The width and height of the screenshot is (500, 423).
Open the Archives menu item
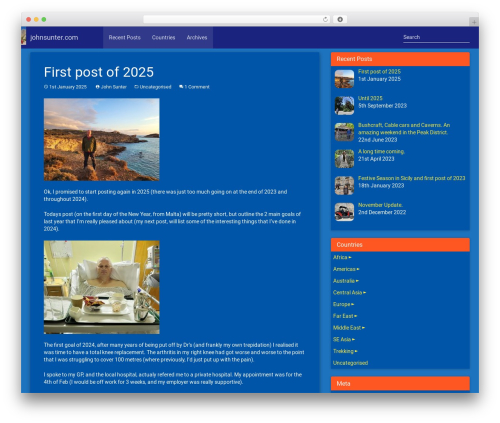point(197,37)
